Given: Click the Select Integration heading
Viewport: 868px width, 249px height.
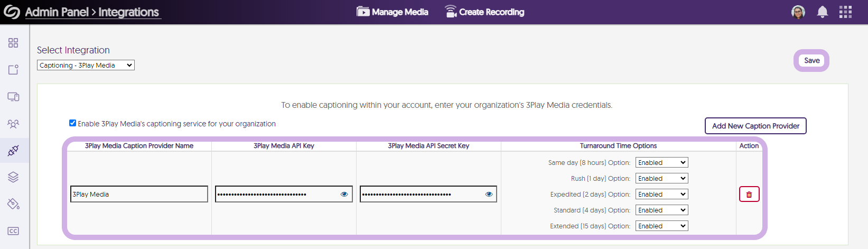Looking at the screenshot, I should [x=73, y=50].
